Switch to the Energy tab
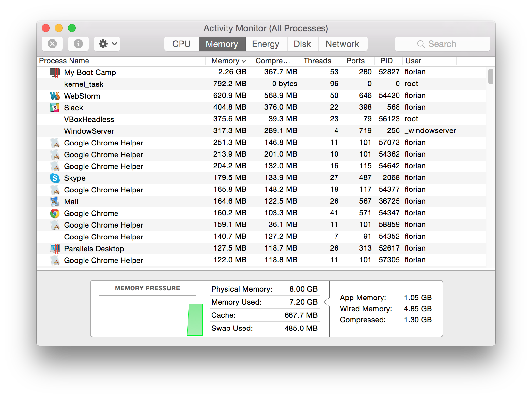The image size is (532, 398). [x=266, y=44]
